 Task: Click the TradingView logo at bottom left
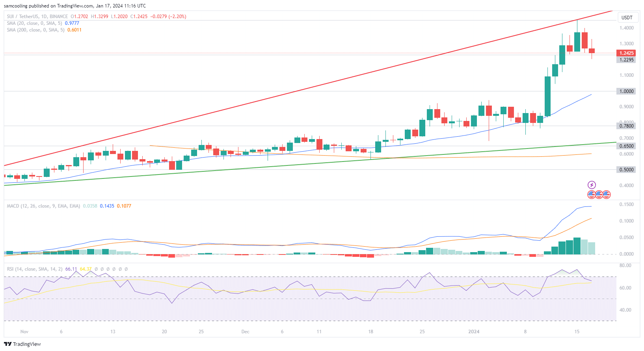click(22, 344)
